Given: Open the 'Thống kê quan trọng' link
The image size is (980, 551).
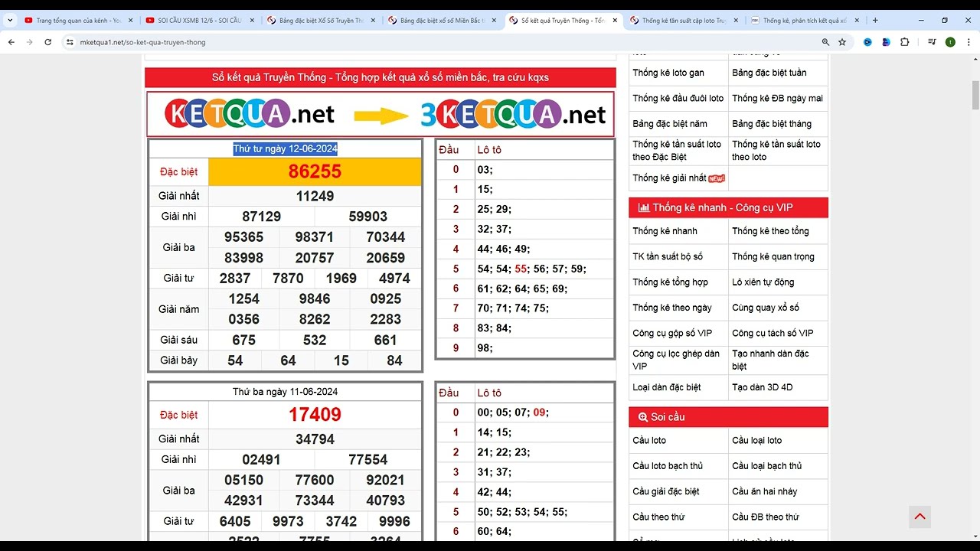Looking at the screenshot, I should point(773,256).
